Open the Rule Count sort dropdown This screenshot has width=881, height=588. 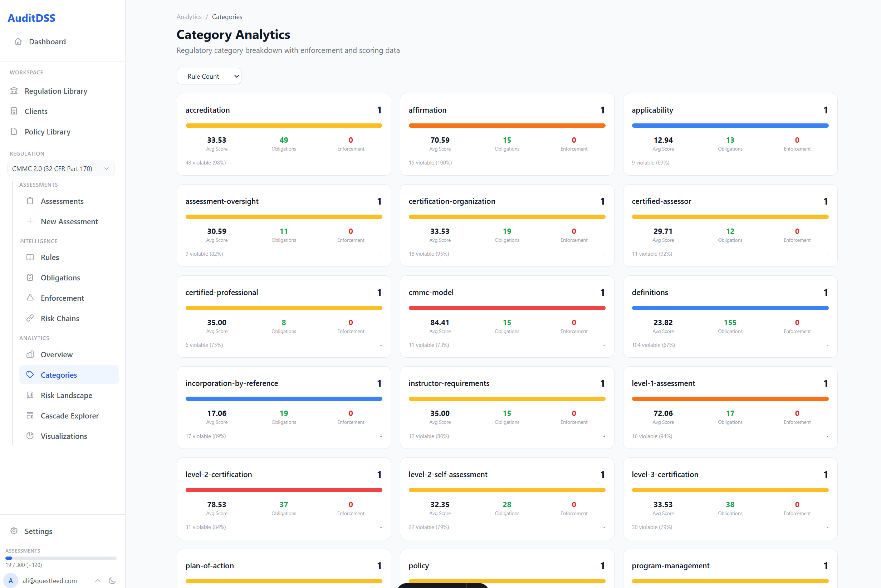click(209, 76)
